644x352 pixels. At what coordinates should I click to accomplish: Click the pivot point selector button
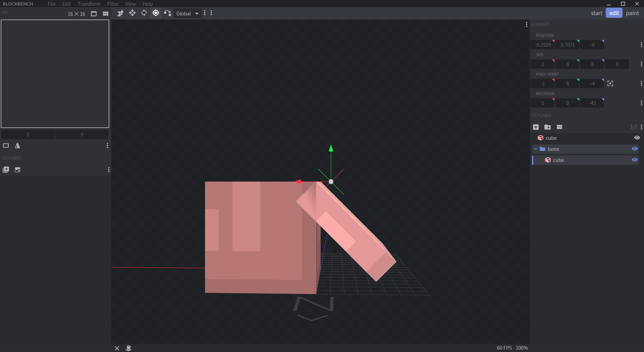610,83
